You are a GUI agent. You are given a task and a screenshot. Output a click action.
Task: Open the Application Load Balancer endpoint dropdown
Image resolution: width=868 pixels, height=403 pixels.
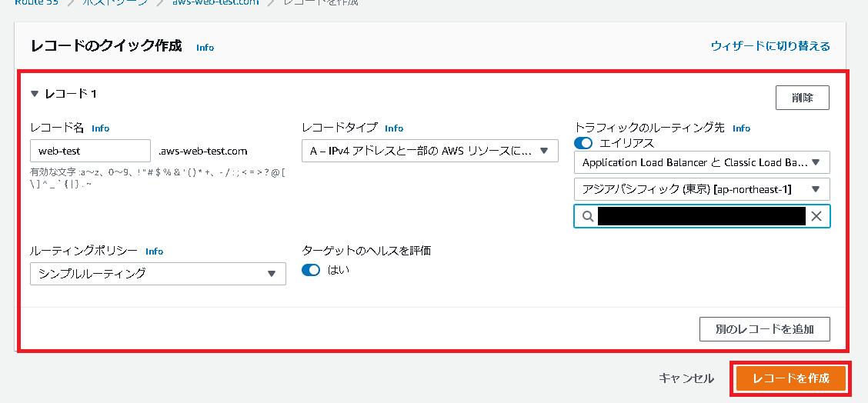[x=702, y=163]
